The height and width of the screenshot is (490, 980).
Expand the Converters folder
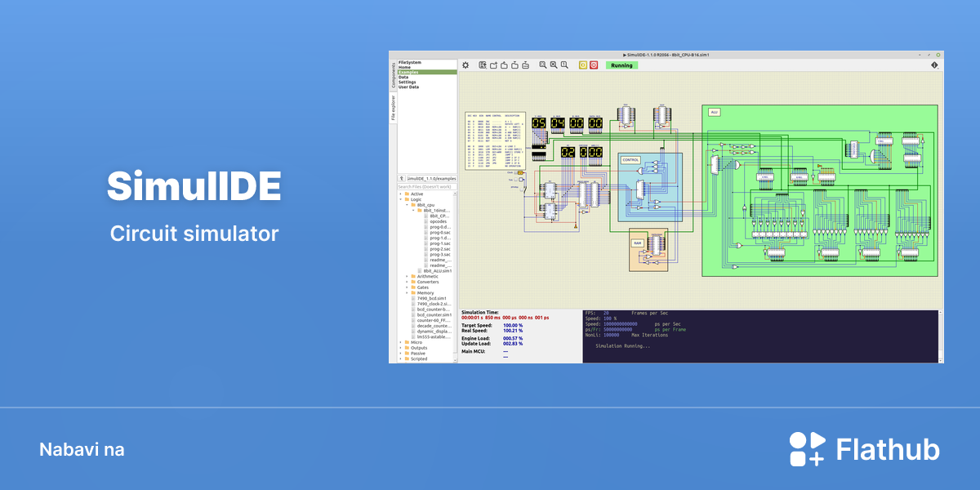(x=407, y=282)
